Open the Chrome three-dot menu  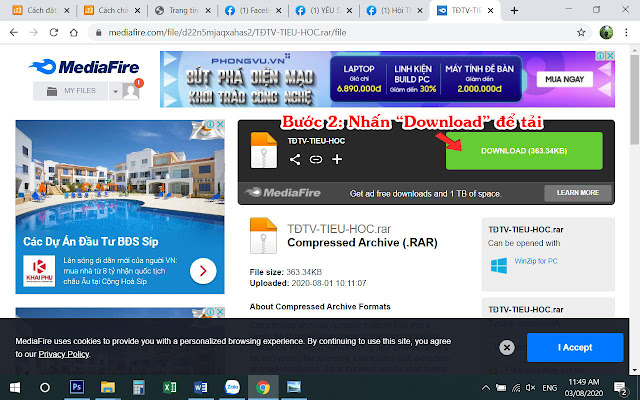pos(626,32)
